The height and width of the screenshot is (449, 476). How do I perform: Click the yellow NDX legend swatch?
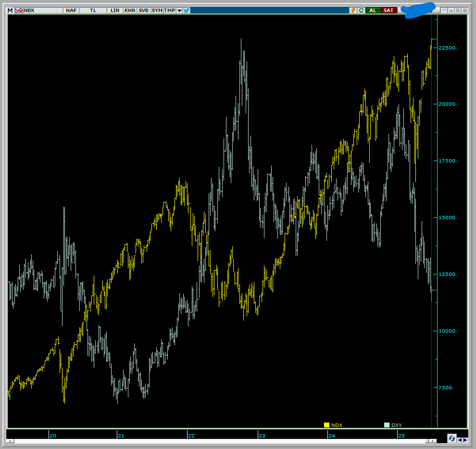pyautogui.click(x=327, y=425)
